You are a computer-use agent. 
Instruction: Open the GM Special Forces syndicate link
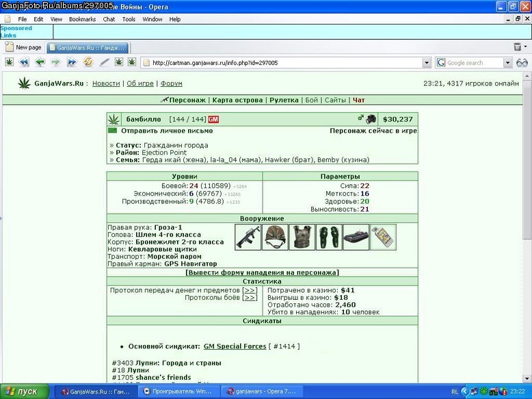coord(235,346)
